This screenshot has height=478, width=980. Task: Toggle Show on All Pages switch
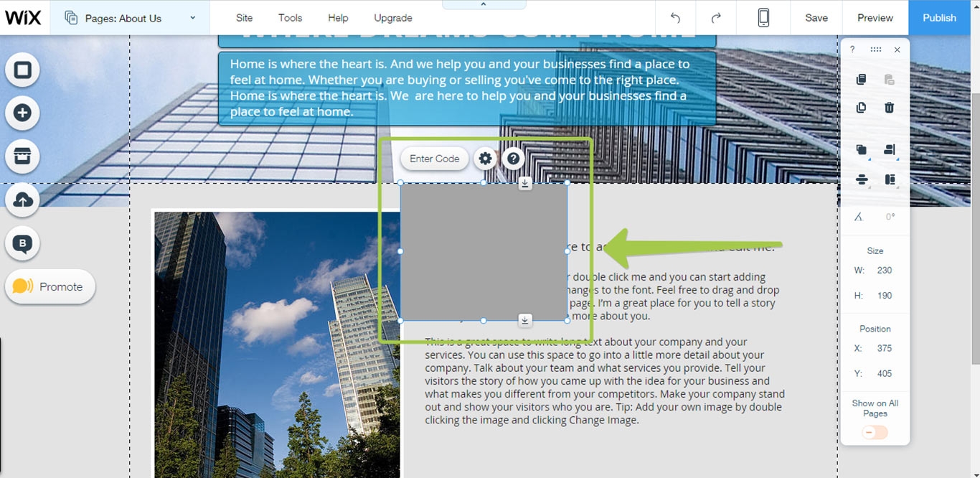pyautogui.click(x=875, y=432)
